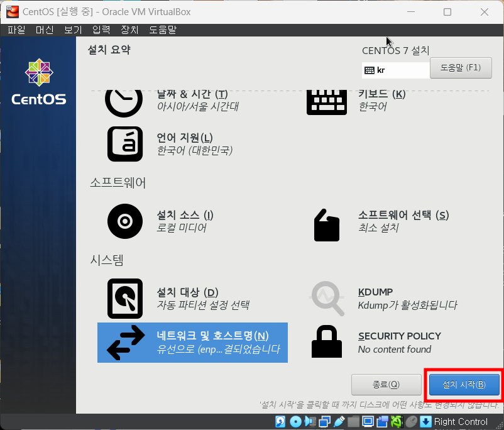Click the 날짜 & 시간 (T) label

coord(192,94)
